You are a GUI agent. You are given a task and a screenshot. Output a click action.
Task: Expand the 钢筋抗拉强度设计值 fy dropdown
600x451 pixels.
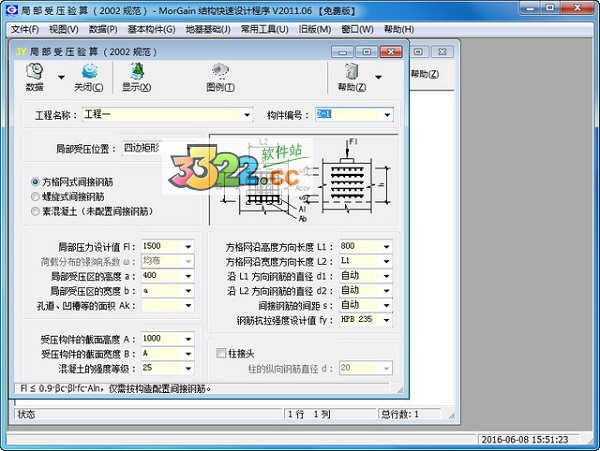coord(386,320)
